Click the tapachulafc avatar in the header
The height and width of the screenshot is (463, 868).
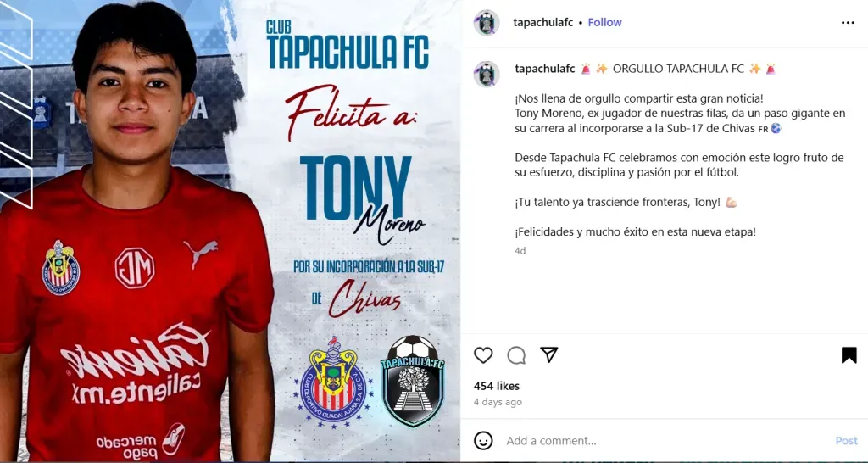pos(487,23)
